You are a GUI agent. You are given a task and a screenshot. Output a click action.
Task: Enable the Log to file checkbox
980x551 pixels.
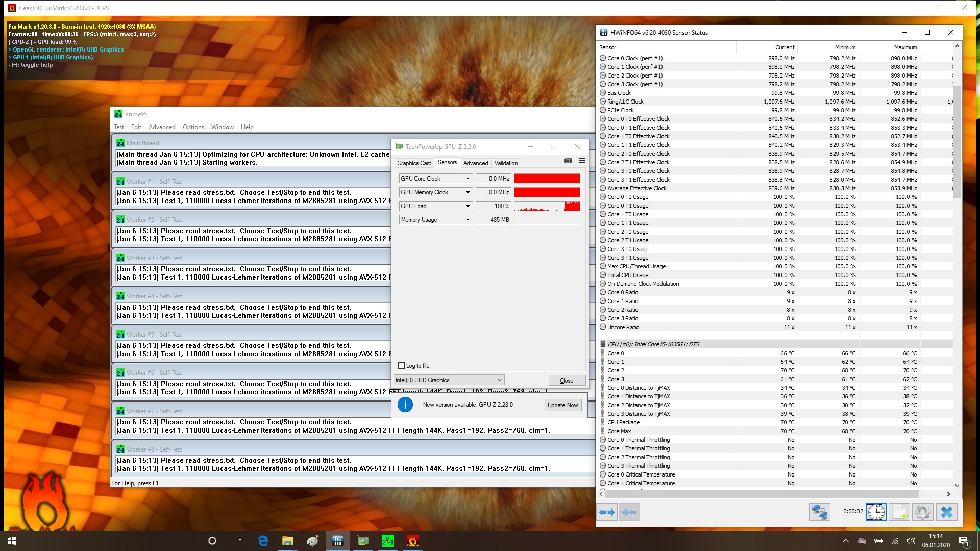coord(402,366)
